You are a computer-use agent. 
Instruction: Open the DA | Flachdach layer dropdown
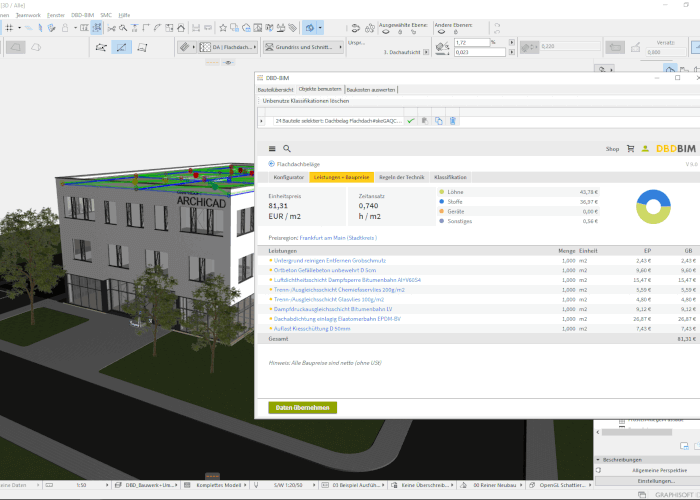pyautogui.click(x=229, y=47)
